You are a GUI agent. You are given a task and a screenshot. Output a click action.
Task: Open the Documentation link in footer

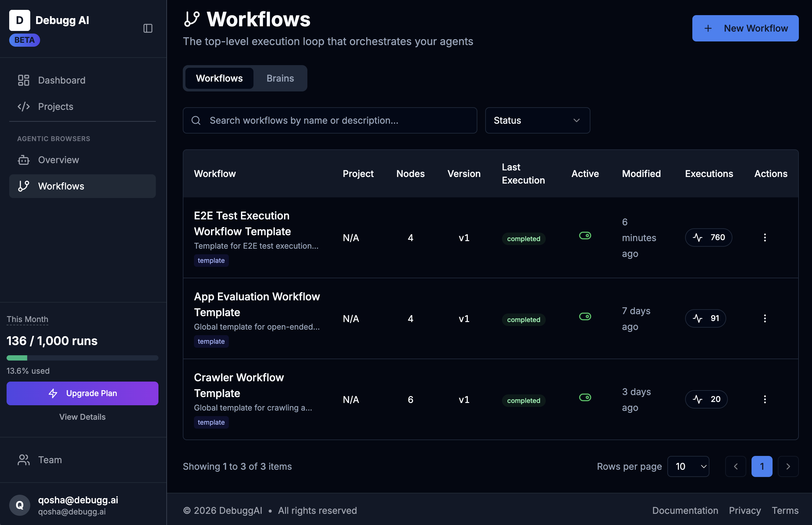(x=685, y=510)
